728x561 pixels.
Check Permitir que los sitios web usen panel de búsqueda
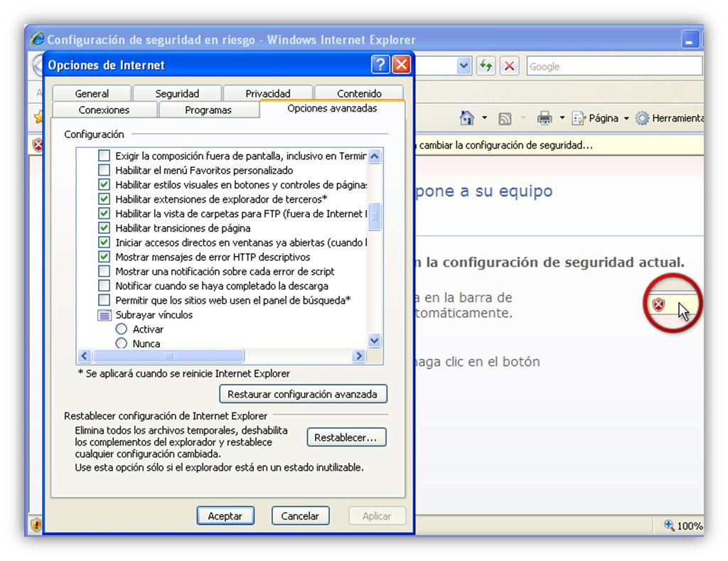(105, 299)
